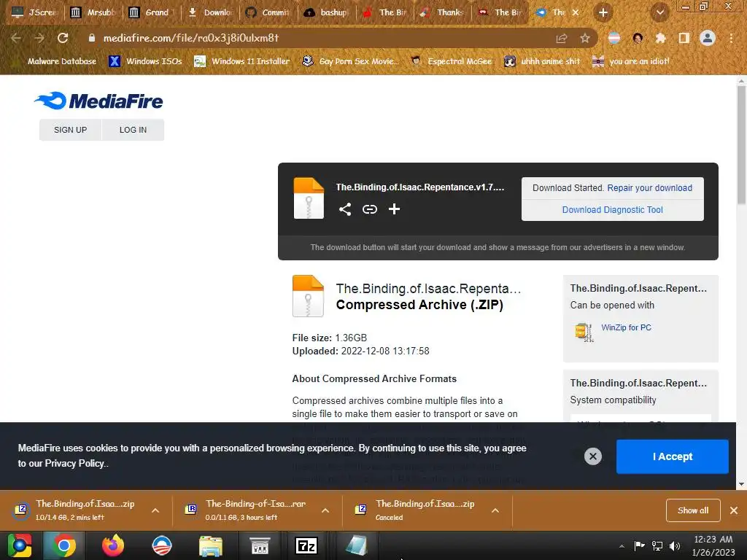Image resolution: width=747 pixels, height=560 pixels.
Task: Click the volume speaker tray icon
Action: 675,545
